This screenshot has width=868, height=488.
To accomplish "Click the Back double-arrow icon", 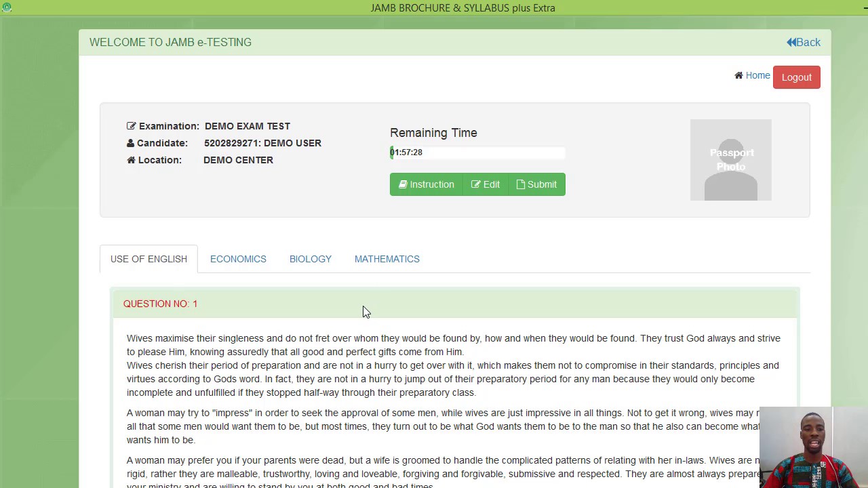I will pos(791,42).
